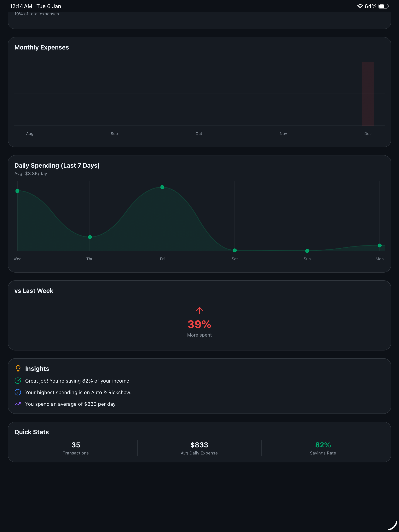The height and width of the screenshot is (532, 399).
Task: Tap 'average of $833 per day' insight
Action: pos(71,404)
